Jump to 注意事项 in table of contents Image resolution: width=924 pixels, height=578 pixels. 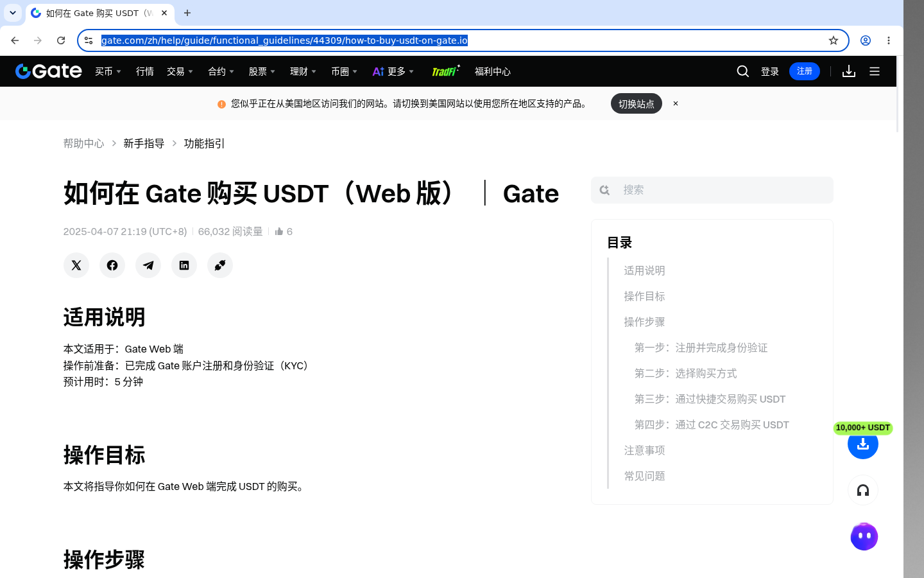644,450
